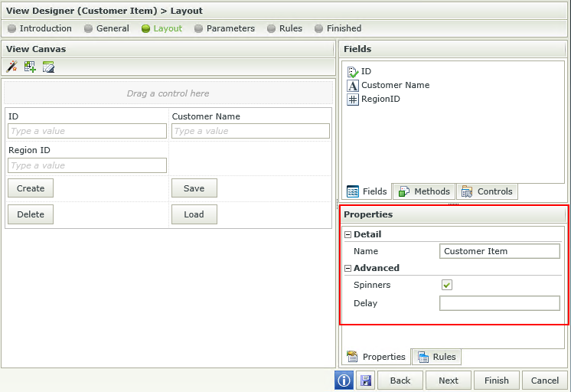Click the Finish button
The image size is (571, 392).
point(496,381)
